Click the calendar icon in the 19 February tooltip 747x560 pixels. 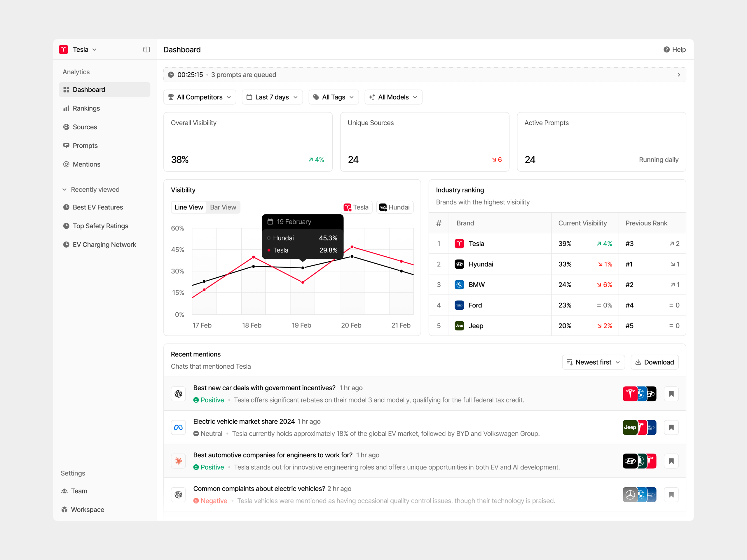coord(270,222)
